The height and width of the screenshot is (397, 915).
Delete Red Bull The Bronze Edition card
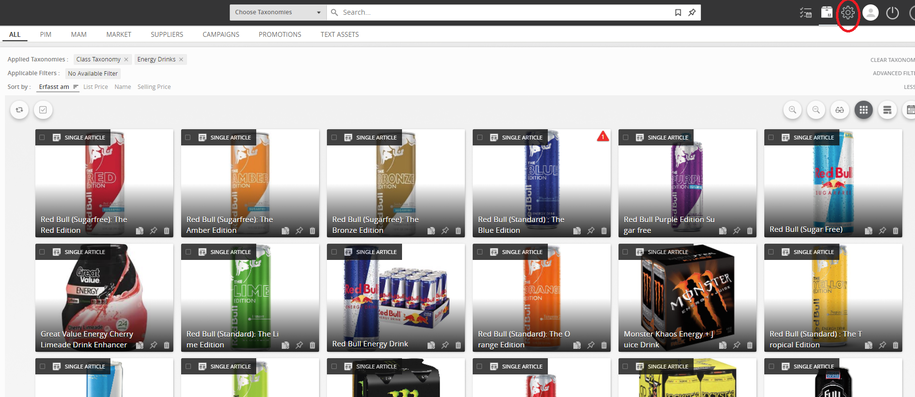[458, 231]
